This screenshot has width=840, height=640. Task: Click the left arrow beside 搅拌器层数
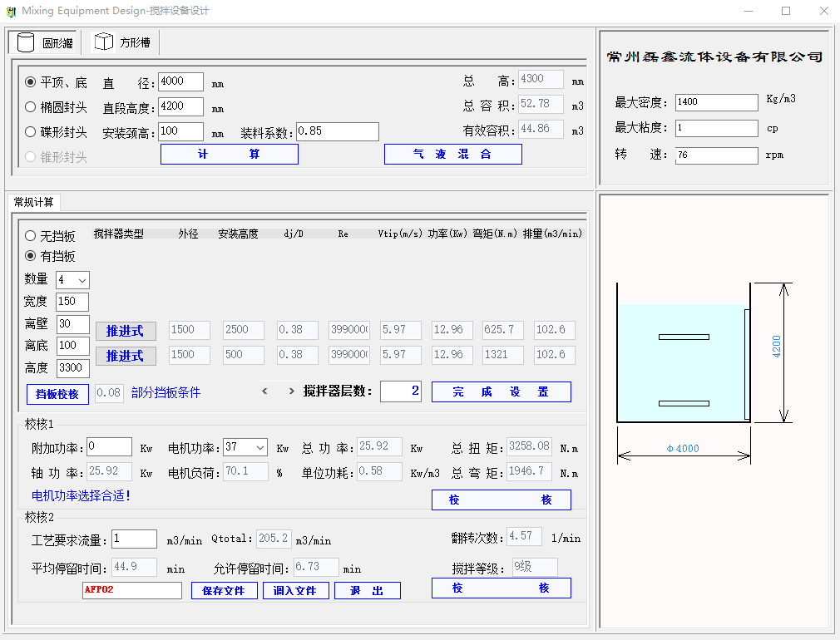265,391
